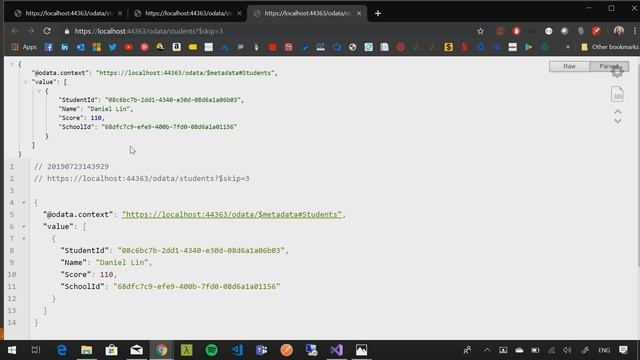The image size is (640, 360).
Task: Open the Twitter bookmark
Action: click(x=112, y=47)
